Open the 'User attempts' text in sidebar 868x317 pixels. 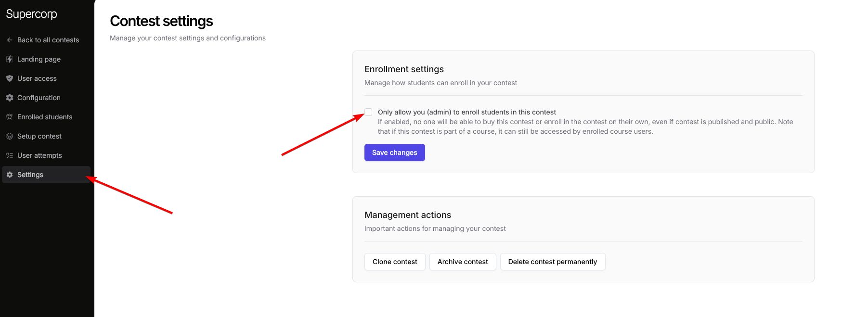pos(39,155)
